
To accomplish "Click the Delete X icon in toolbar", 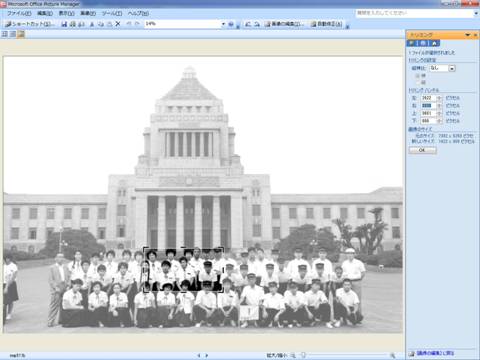I will [x=118, y=24].
